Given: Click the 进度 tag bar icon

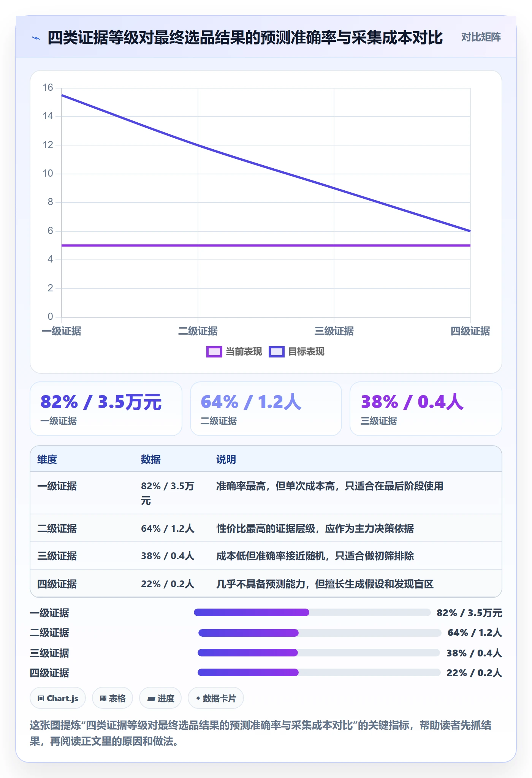Looking at the screenshot, I should pyautogui.click(x=151, y=698).
